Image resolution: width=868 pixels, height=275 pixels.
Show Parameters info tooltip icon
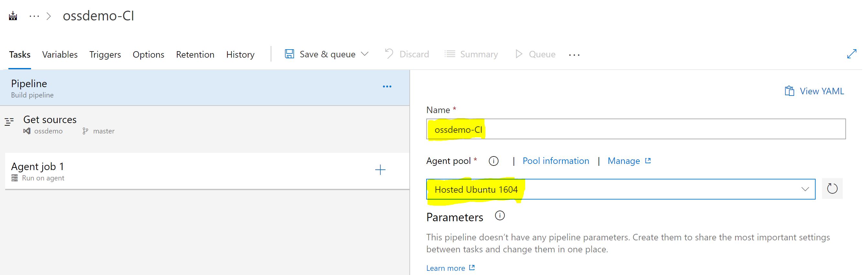coord(500,216)
